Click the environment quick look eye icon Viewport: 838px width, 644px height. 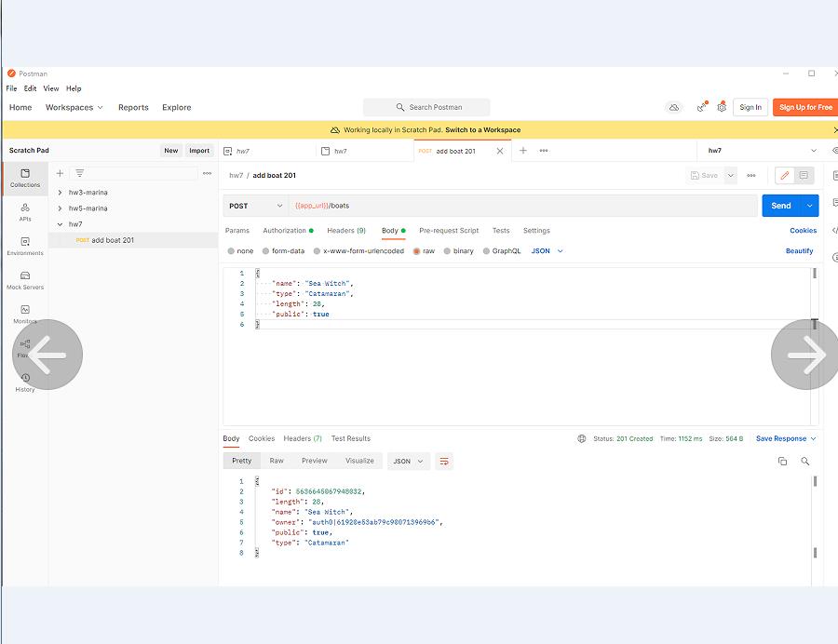834,151
